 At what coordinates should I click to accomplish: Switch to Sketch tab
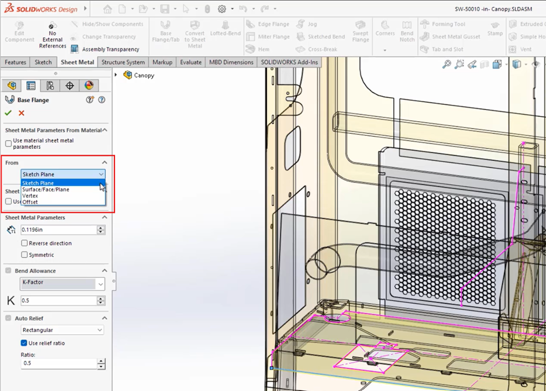(x=43, y=62)
